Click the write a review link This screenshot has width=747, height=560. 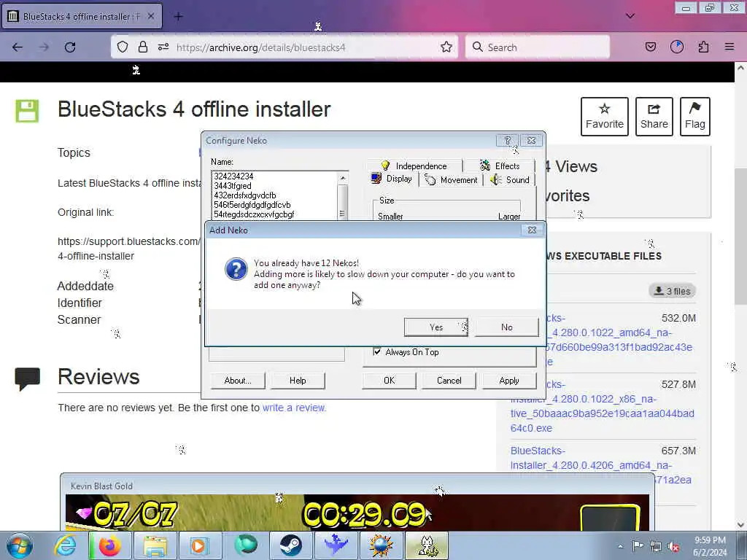294,408
